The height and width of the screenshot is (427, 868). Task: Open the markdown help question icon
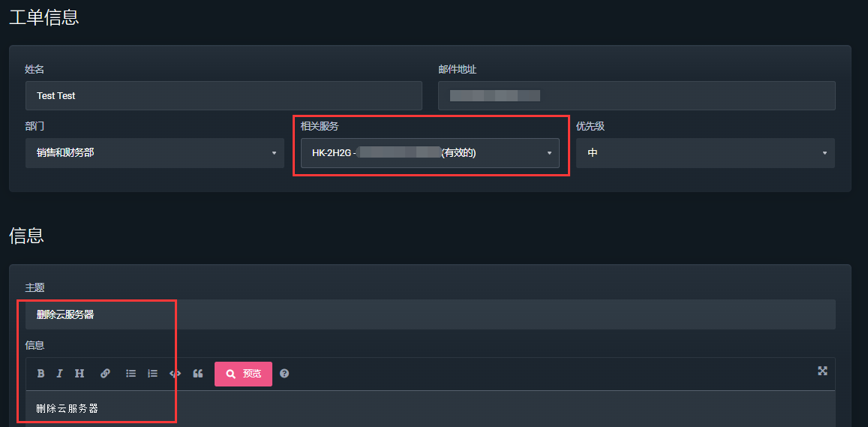point(284,374)
